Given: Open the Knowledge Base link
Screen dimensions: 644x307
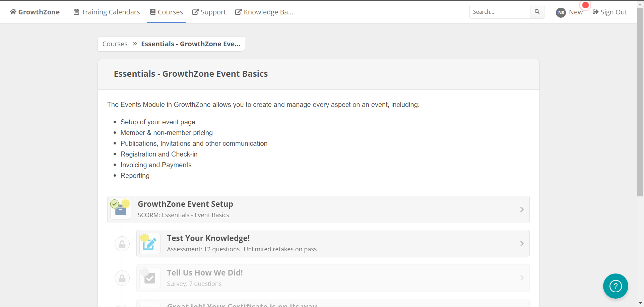Looking at the screenshot, I should click(264, 12).
